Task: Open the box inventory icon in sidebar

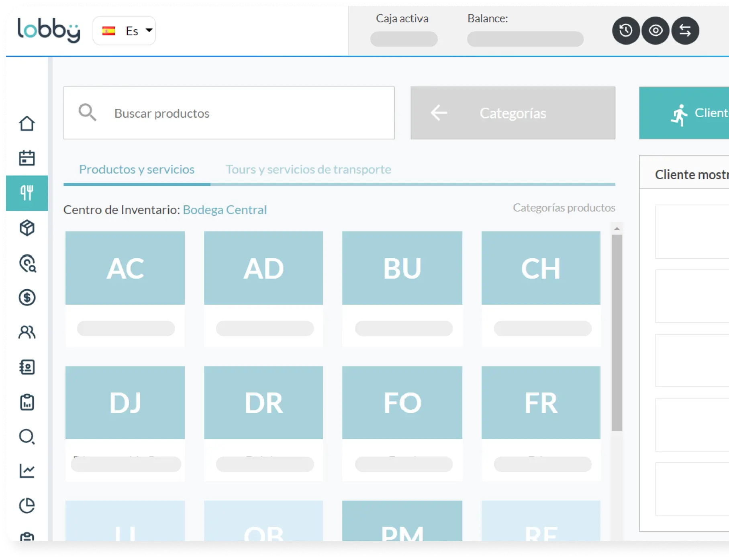Action: point(27,228)
